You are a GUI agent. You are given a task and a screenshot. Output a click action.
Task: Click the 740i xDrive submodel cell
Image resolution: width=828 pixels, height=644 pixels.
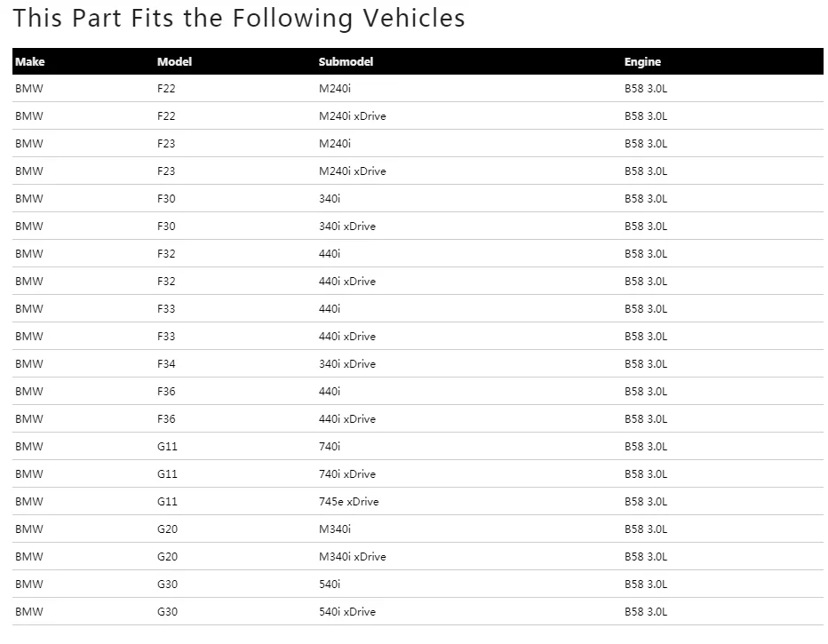click(346, 474)
